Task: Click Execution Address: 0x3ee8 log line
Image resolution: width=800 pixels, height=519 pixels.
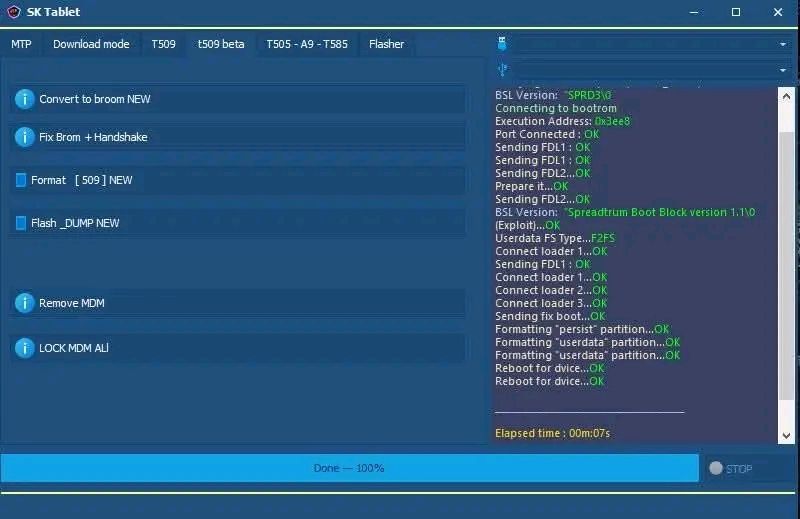Action: click(562, 121)
